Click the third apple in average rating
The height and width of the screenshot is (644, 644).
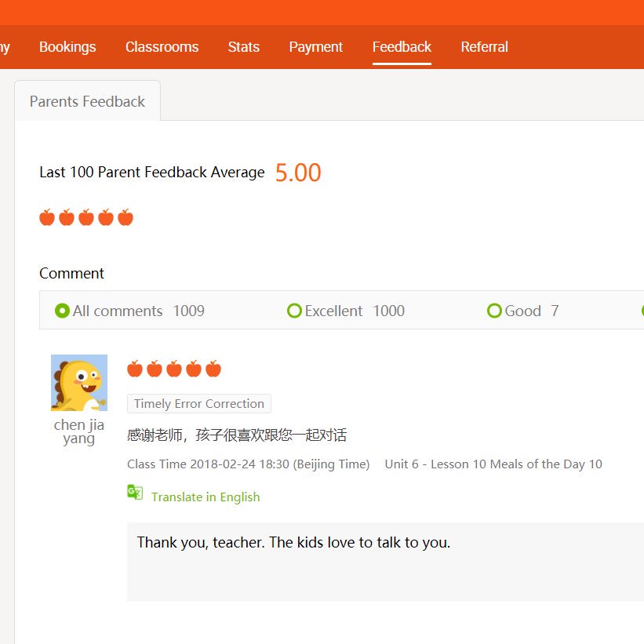pos(86,217)
